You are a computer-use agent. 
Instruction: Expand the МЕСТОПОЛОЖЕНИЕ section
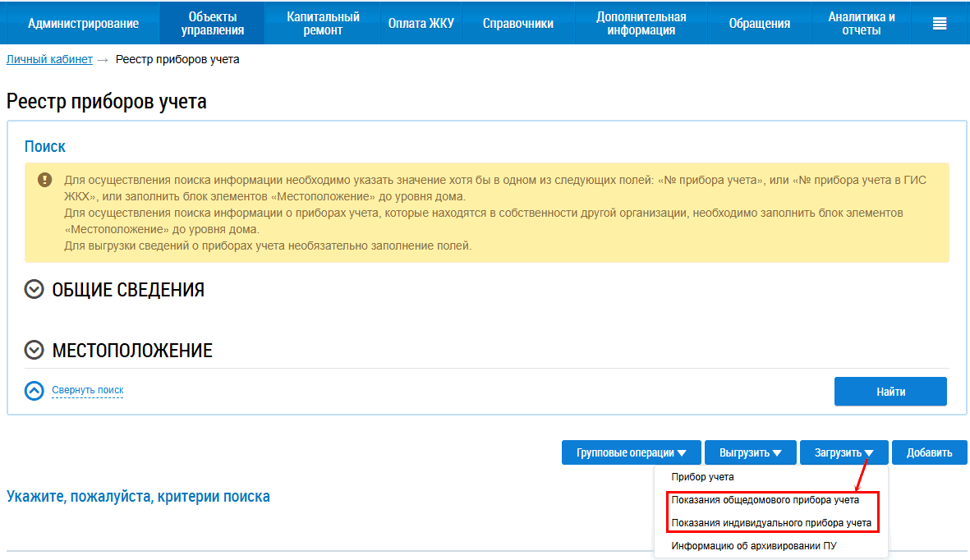pos(34,351)
